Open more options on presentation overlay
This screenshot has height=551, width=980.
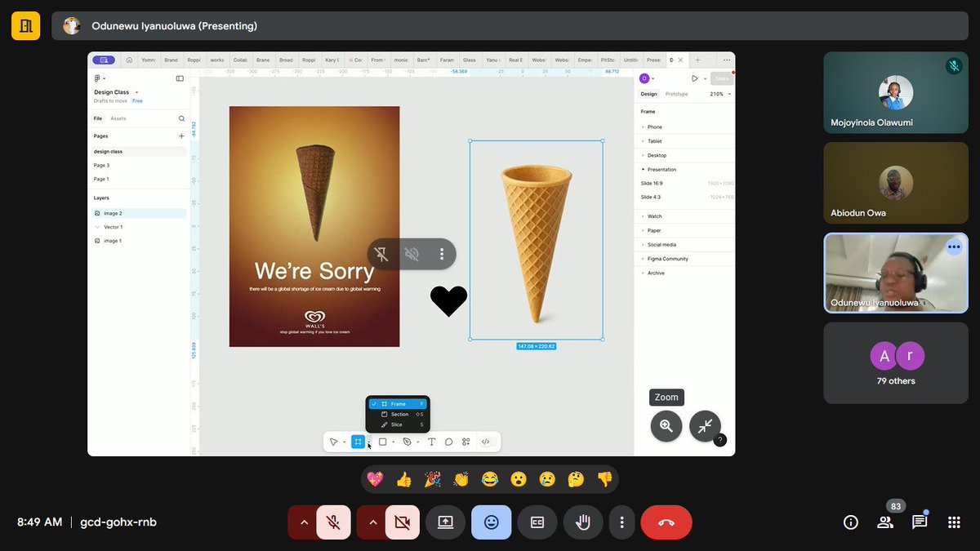(x=442, y=254)
